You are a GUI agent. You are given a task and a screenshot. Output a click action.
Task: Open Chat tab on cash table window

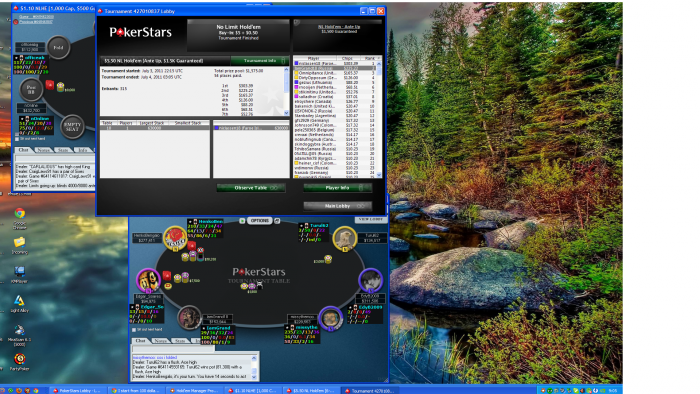point(23,150)
